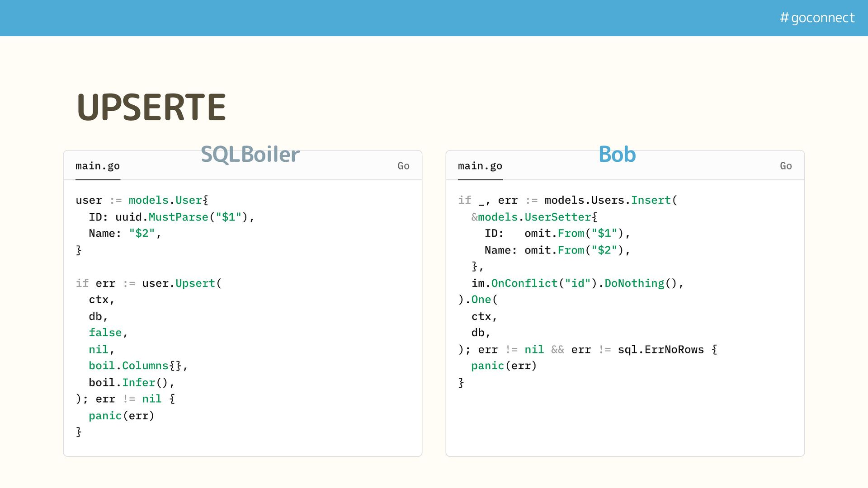The image size is (868, 488).
Task: Click models.Users.Insert in Bob code
Action: pyautogui.click(x=608, y=200)
